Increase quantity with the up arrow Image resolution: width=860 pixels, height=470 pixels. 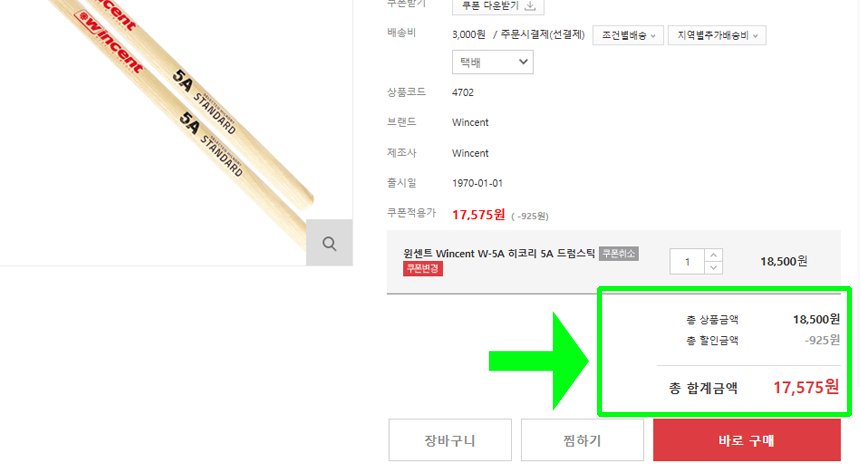pyautogui.click(x=713, y=255)
